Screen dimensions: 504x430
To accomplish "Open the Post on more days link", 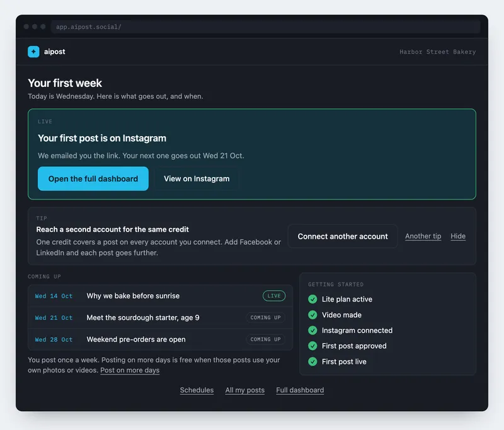I will coord(130,370).
